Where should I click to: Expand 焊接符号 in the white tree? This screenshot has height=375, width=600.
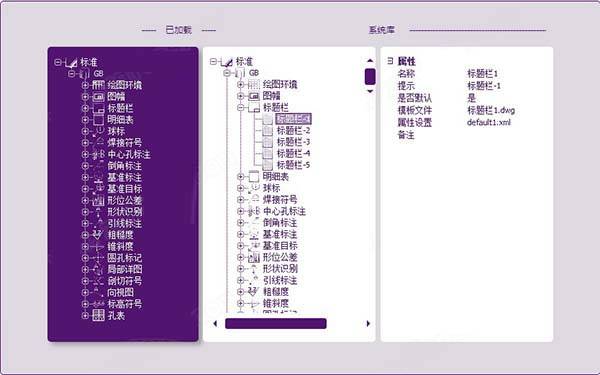[241, 199]
